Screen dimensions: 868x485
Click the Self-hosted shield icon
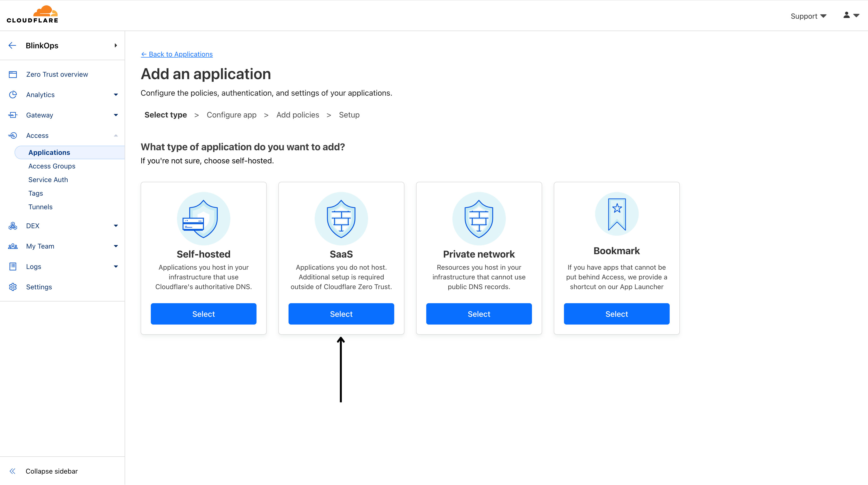(203, 218)
